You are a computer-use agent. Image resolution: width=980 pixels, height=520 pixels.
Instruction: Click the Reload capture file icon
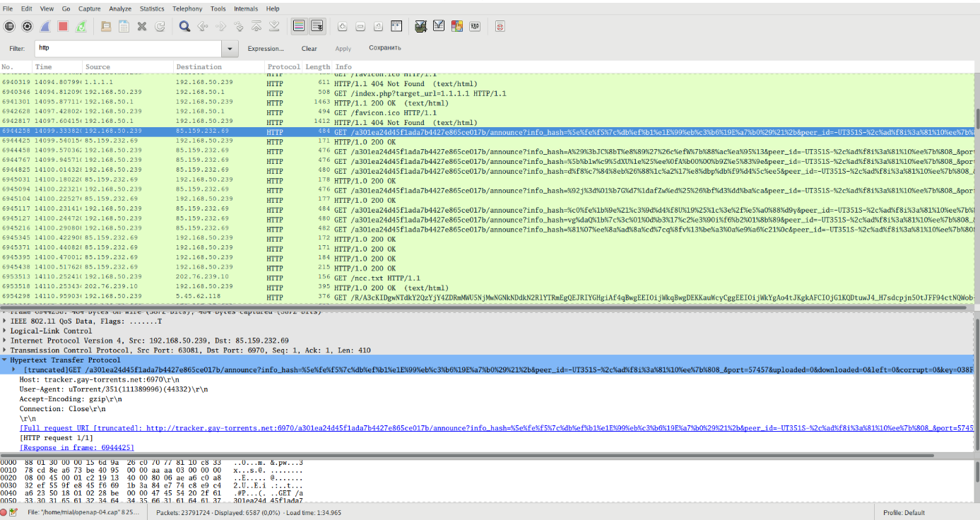(160, 26)
